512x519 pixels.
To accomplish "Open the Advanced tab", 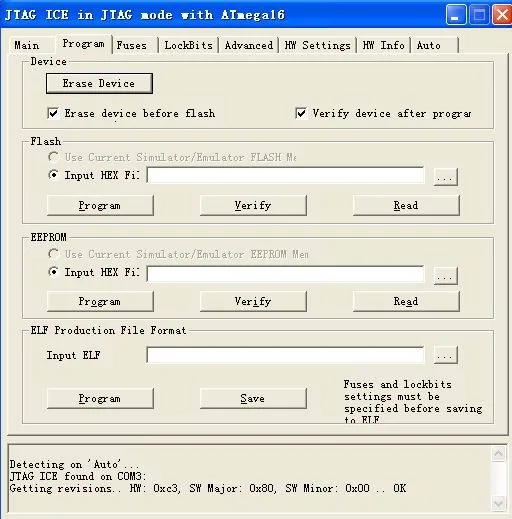I will tap(249, 45).
